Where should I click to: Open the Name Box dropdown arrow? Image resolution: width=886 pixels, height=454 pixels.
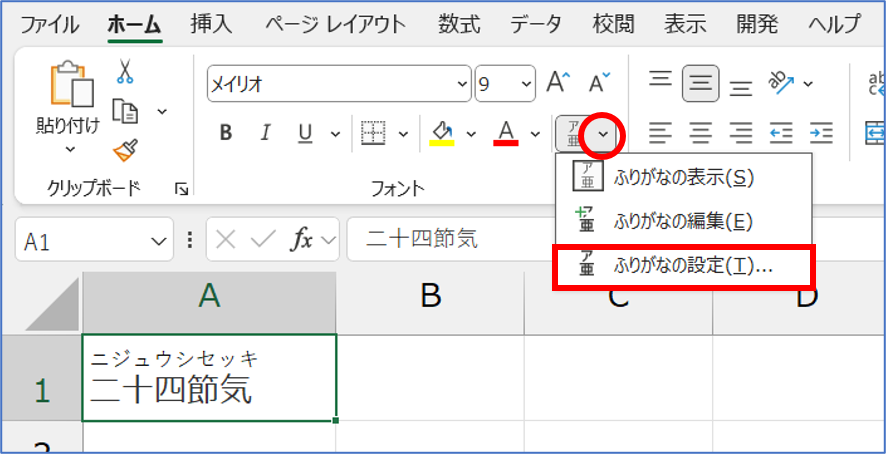coord(159,242)
